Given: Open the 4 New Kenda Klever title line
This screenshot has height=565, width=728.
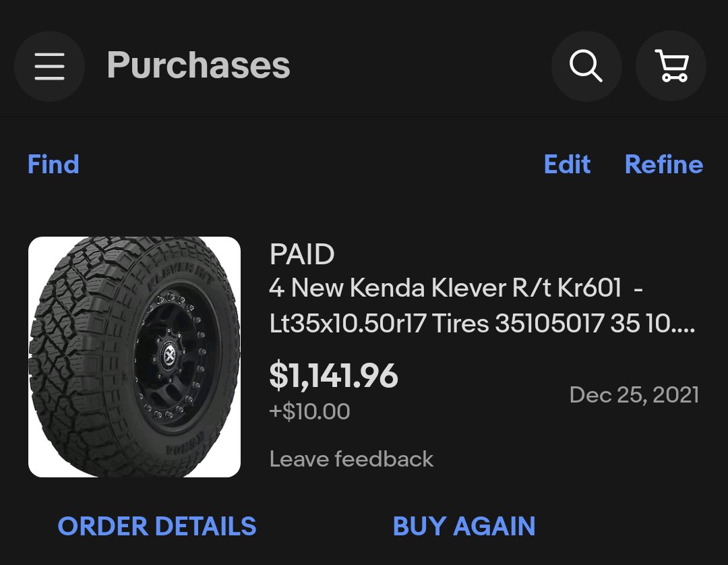Looking at the screenshot, I should 456,288.
